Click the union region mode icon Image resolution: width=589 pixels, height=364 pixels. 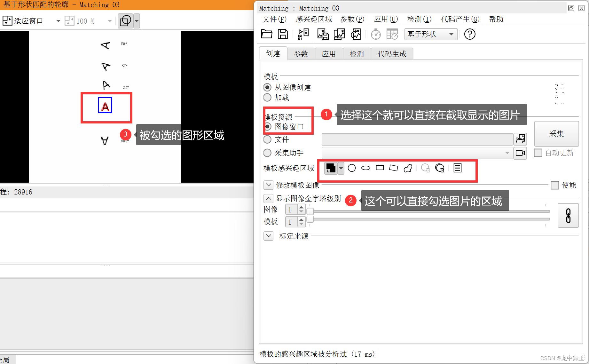pyautogui.click(x=331, y=168)
